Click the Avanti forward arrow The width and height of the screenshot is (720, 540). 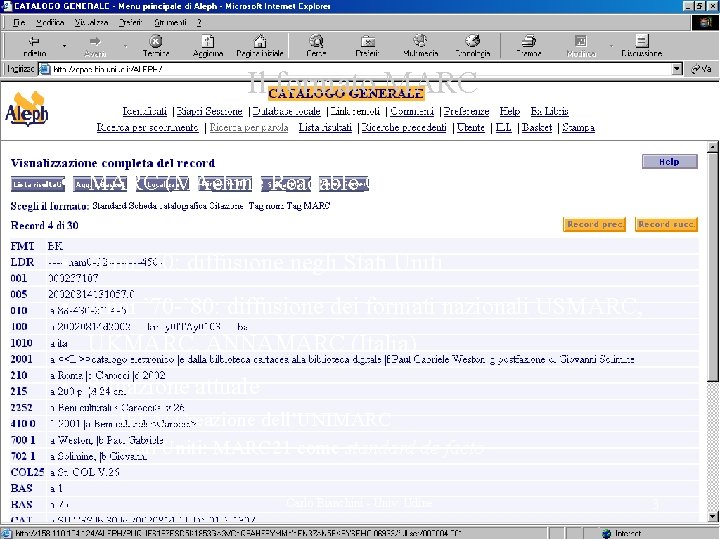[x=95, y=45]
